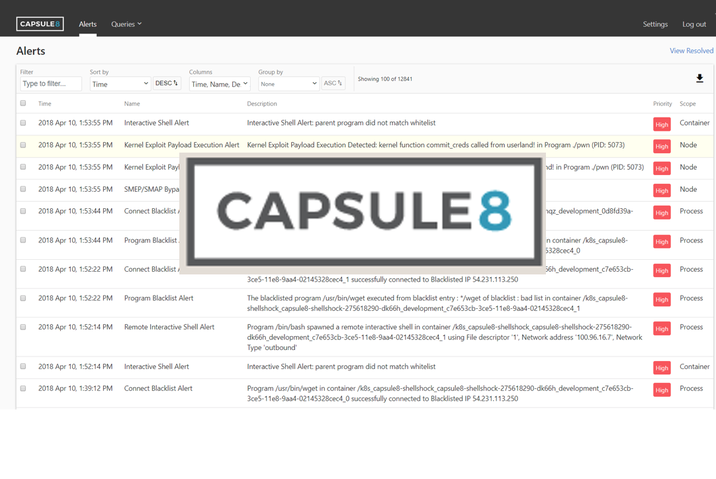
Task: Check the Program Blacklist Alert row at 1:52:22 PM
Action: pos(23,298)
